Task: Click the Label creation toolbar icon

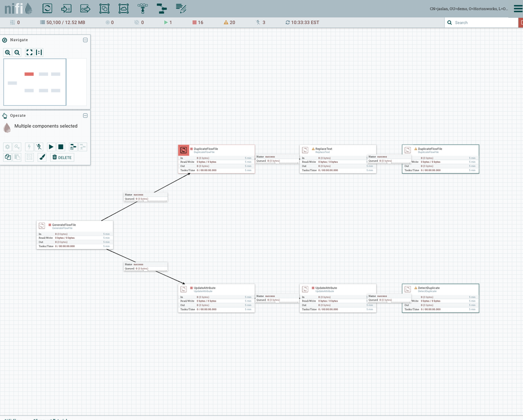Action: coord(181,8)
